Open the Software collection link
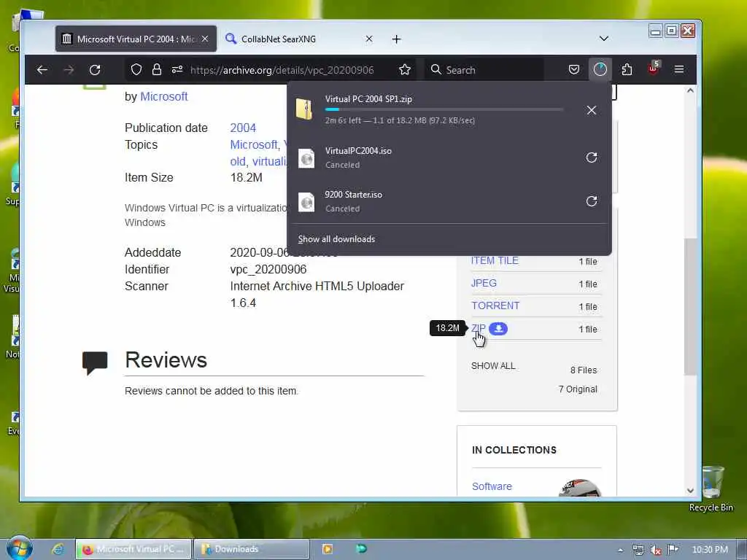Screen dimensions: 747x560 click(x=492, y=486)
